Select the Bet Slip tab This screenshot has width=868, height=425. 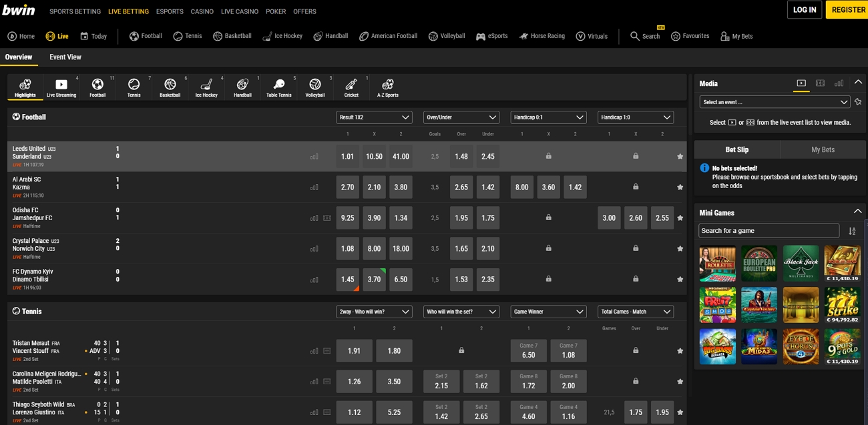737,149
